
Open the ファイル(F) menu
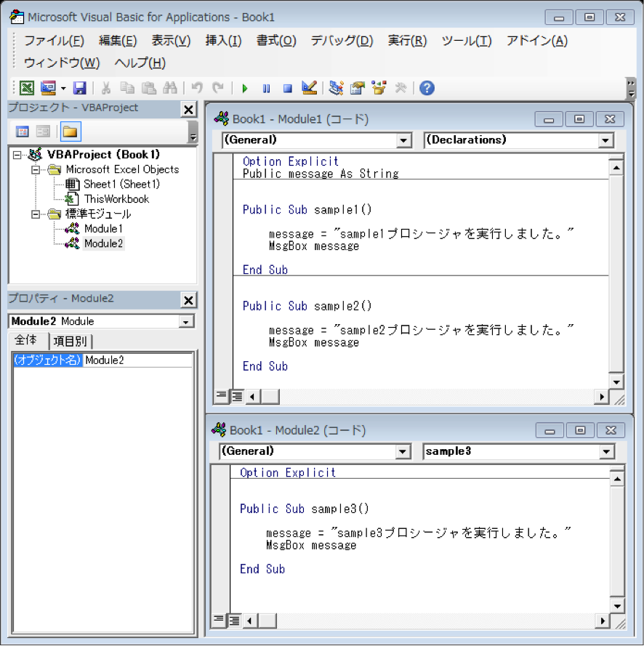point(54,41)
